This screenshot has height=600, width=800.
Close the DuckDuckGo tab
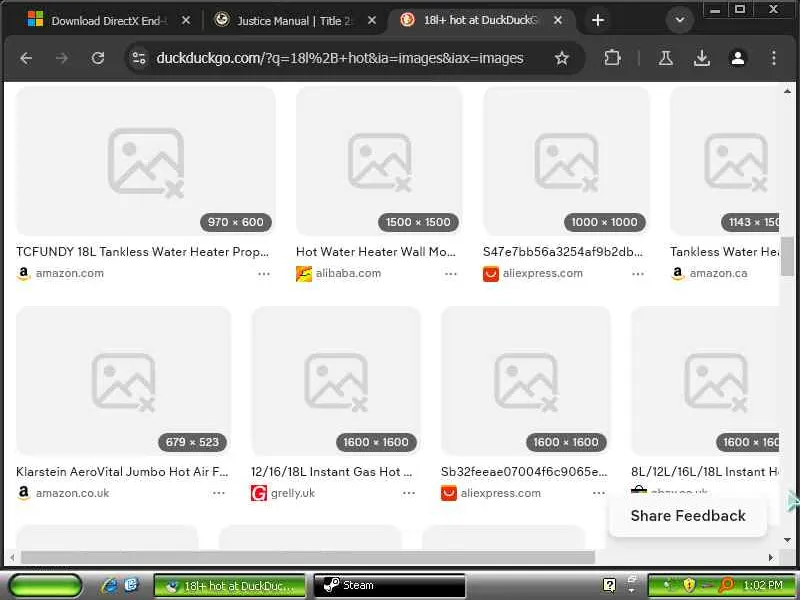coord(558,20)
